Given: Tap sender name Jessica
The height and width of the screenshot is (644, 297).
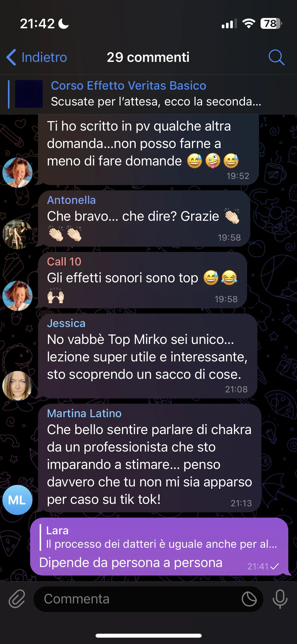Looking at the screenshot, I should click(66, 323).
